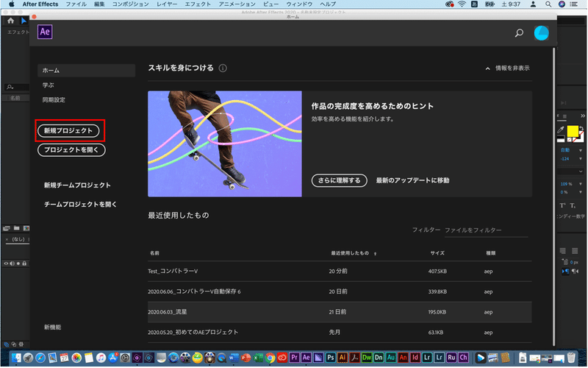Expand panel overflow double chevron

point(582,116)
